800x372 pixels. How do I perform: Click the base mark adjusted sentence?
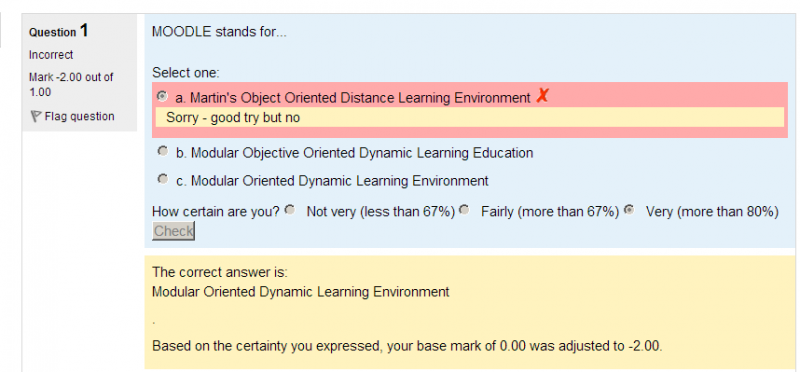pyautogui.click(x=407, y=346)
